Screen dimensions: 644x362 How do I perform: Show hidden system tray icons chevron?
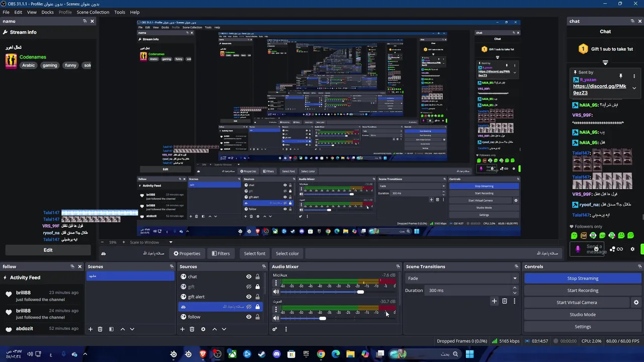(85, 354)
